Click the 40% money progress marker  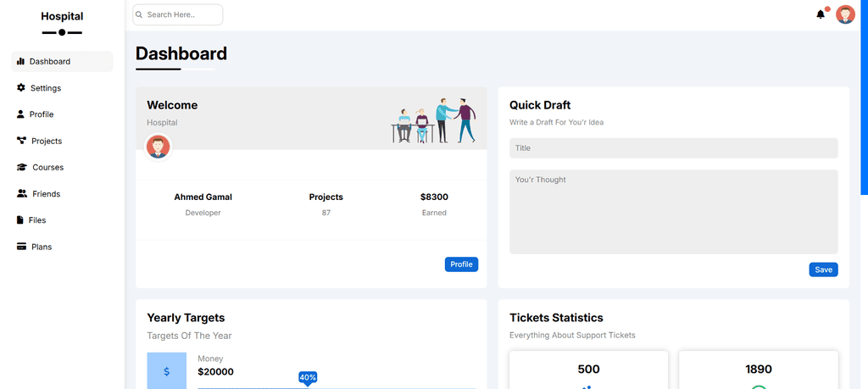click(x=308, y=378)
